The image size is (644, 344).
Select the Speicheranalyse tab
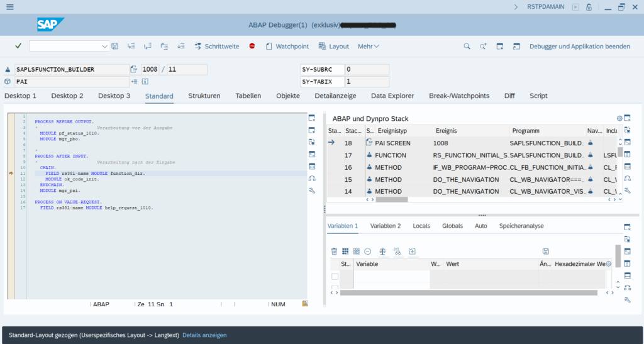tap(521, 226)
